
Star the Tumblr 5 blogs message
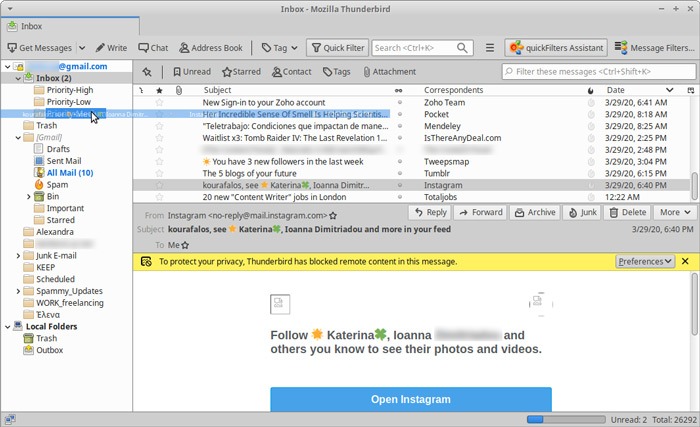pos(159,173)
